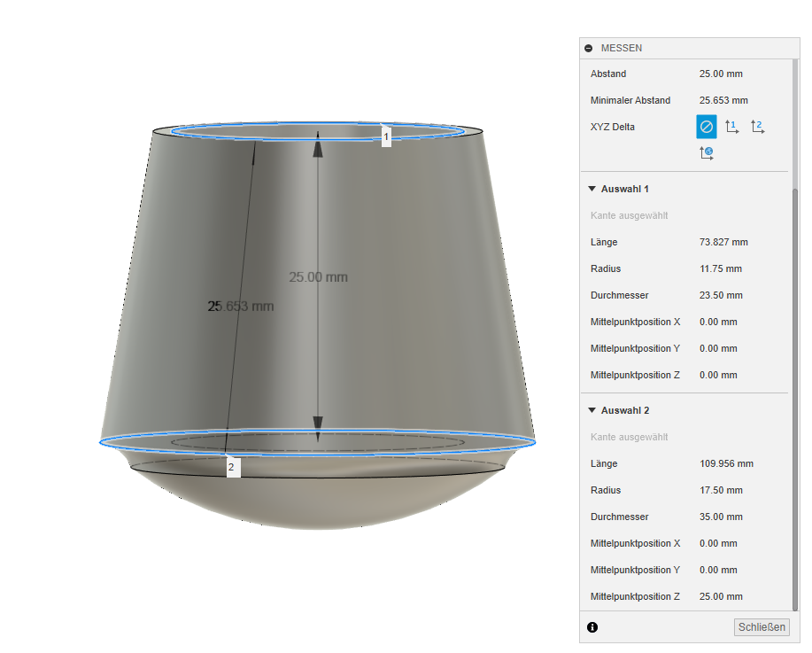Click the 25.00 mm dimension label in viewport
The height and width of the screenshot is (653, 812).
pyautogui.click(x=319, y=276)
